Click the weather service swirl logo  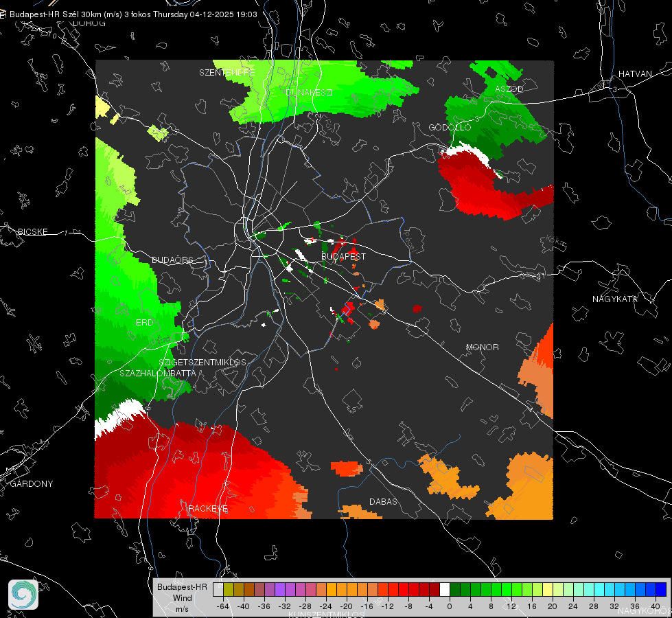[x=23, y=594]
